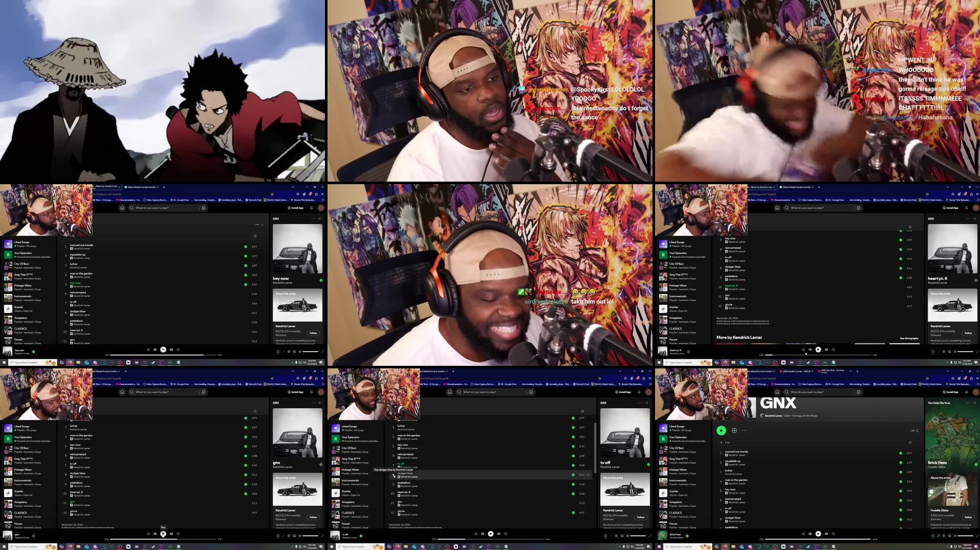
Task: Click the Spotify Home icon beside GNX page search
Action: tap(777, 392)
